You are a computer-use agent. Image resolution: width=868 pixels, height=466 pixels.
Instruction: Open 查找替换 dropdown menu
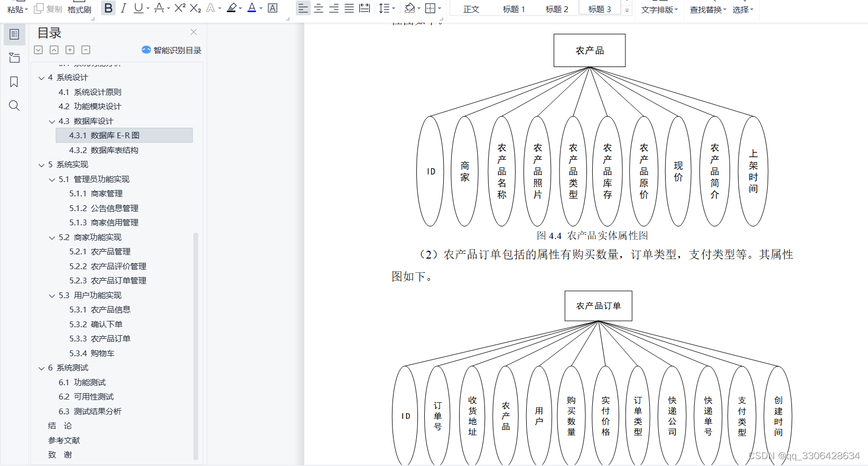click(x=708, y=9)
